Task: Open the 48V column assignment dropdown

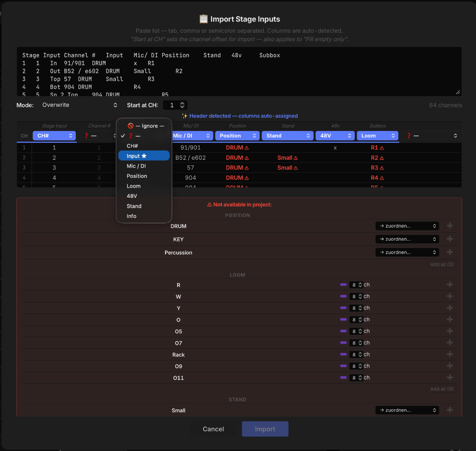Action: [335, 136]
